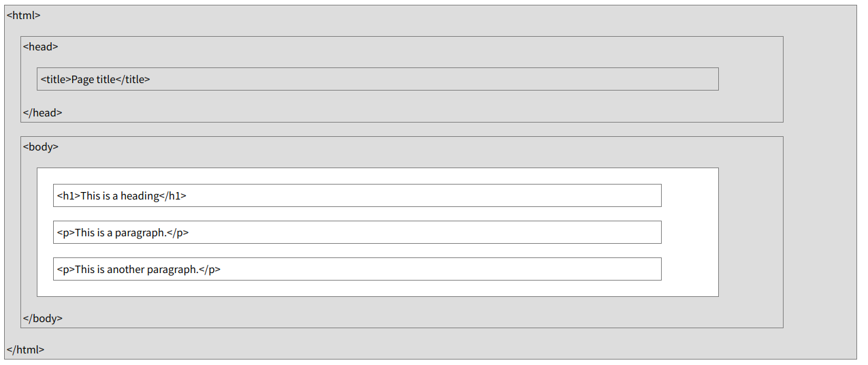Select the opening <body> tag label
The width and height of the screenshot is (868, 365).
[41, 146]
